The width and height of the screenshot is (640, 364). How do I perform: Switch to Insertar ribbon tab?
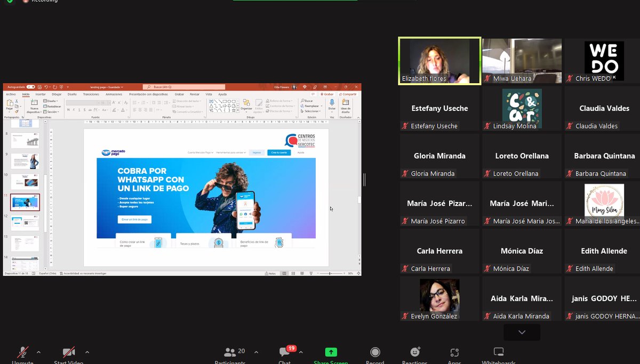pos(41,94)
